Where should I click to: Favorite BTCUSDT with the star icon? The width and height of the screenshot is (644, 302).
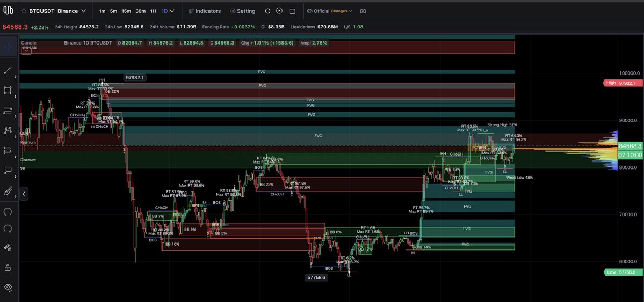coord(24,11)
